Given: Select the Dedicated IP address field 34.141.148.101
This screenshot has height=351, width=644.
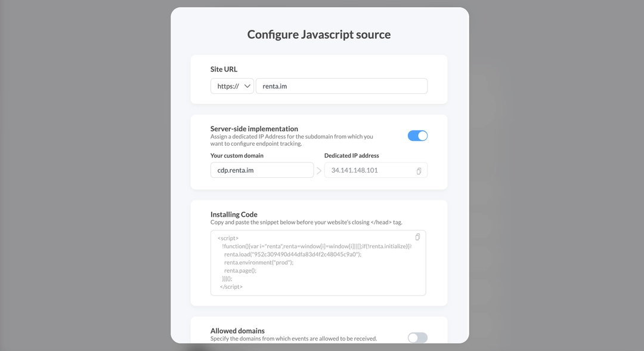Looking at the screenshot, I should (376, 170).
